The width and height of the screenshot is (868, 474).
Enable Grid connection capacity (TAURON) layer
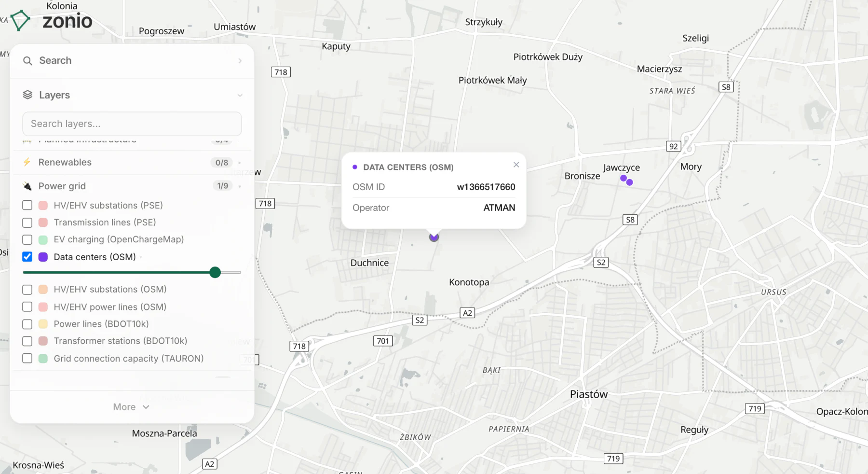click(x=27, y=359)
